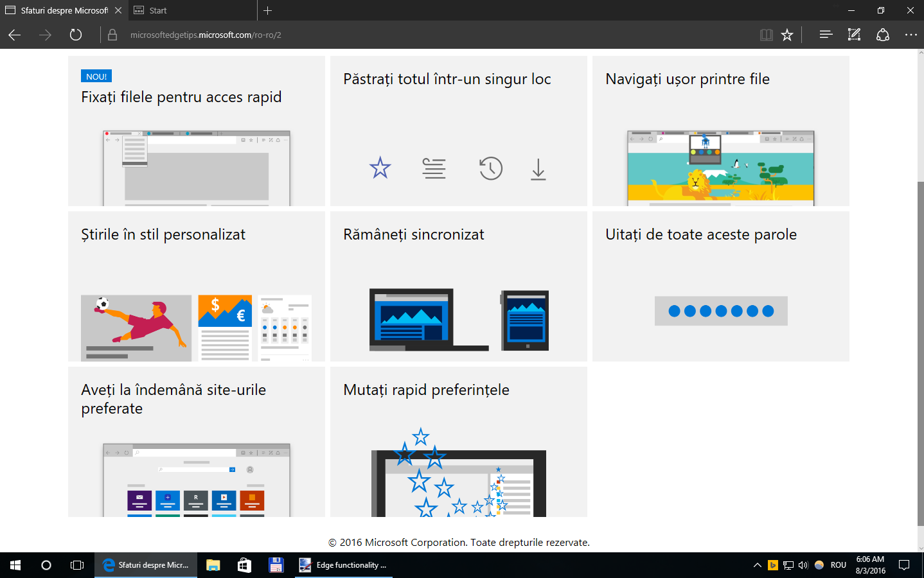Go back to the previous page
Viewport: 924px width, 578px height.
tap(15, 35)
